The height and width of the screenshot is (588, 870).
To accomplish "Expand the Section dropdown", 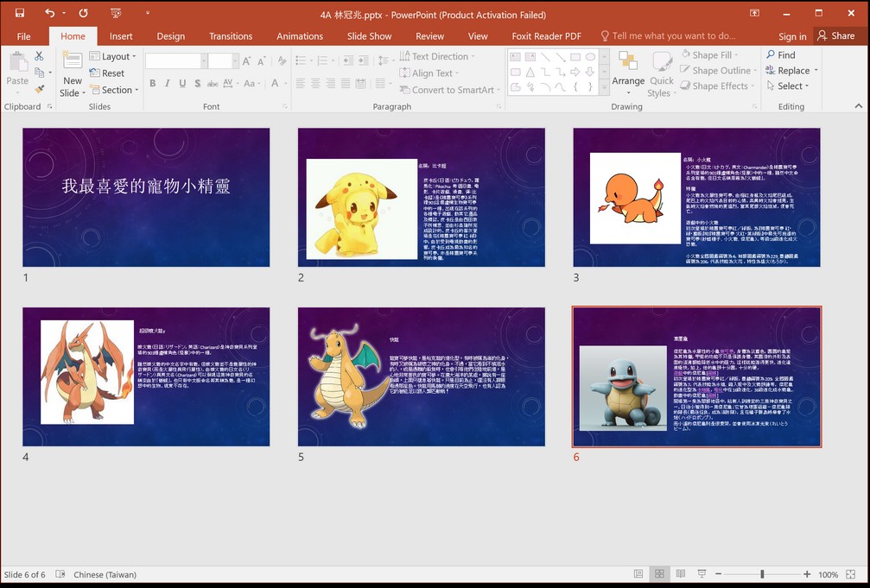I will click(x=114, y=89).
